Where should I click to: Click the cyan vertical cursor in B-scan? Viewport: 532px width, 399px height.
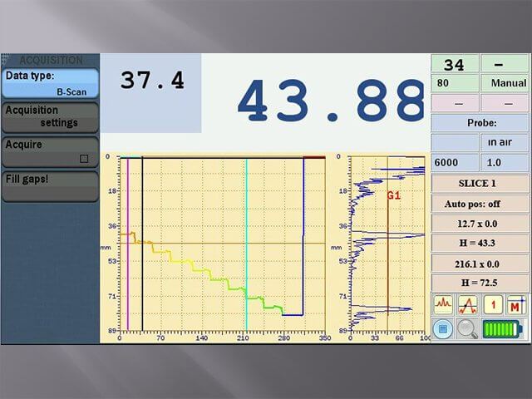[246, 241]
